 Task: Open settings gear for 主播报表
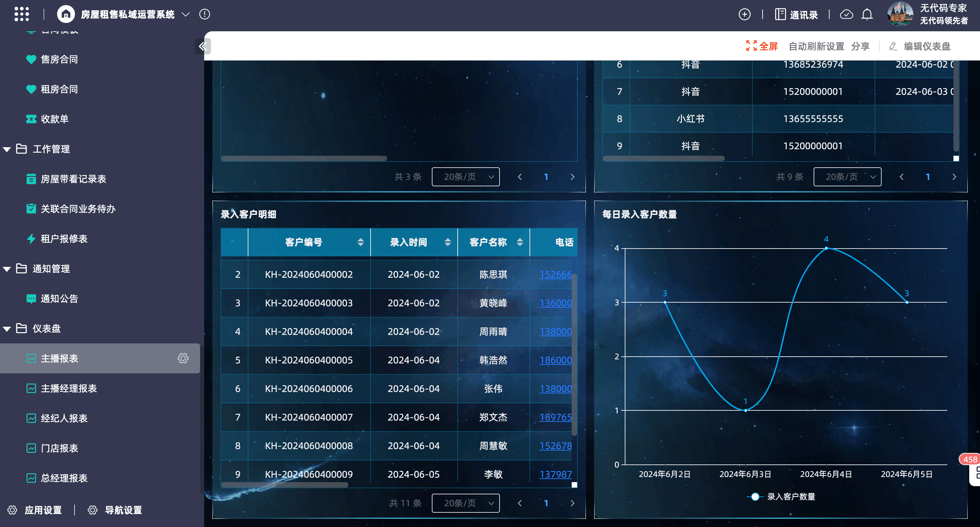(x=183, y=358)
